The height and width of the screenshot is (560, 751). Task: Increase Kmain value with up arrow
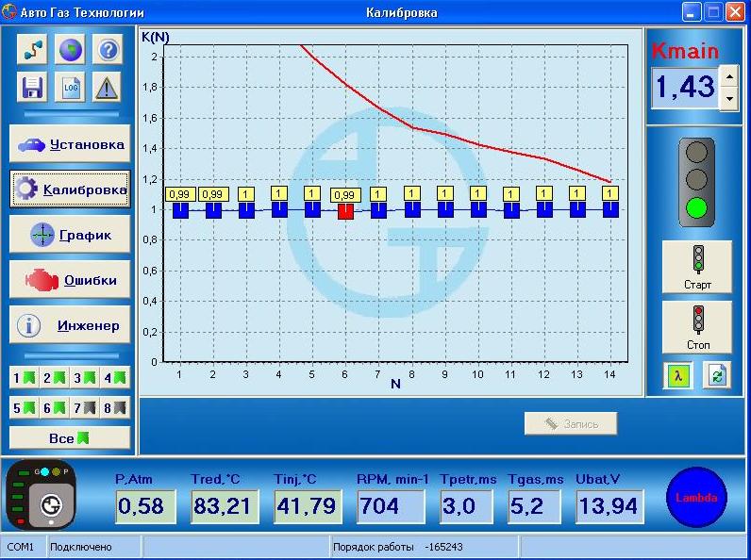tap(728, 76)
